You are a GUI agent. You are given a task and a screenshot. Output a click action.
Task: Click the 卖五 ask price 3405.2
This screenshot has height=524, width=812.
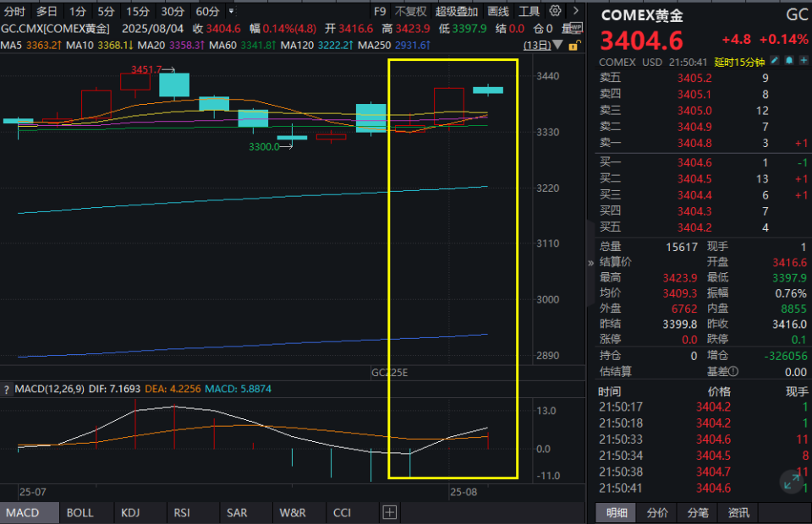point(694,78)
